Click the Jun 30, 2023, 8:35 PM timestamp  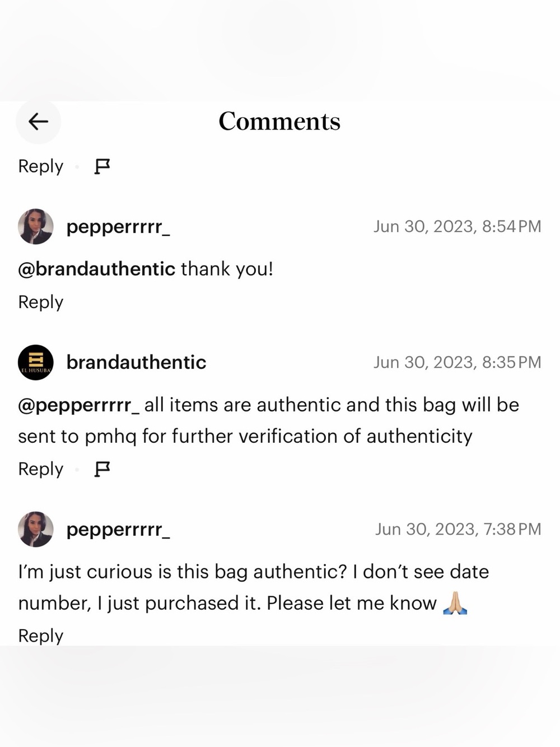click(458, 363)
